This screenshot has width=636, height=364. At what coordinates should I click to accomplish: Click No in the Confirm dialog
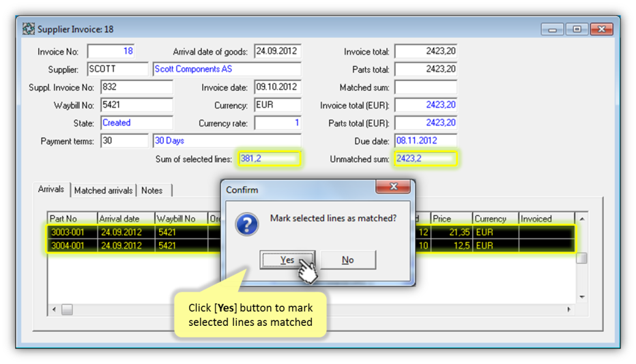pyautogui.click(x=348, y=260)
